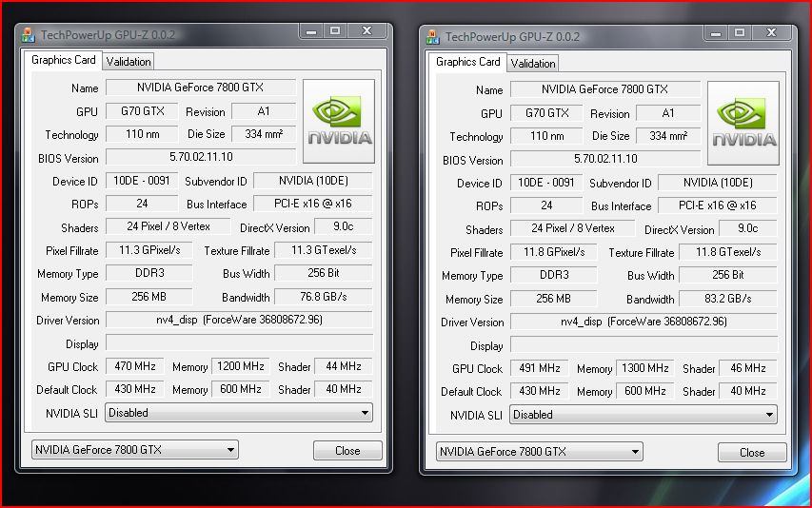Click the 'A1' revision value in the right window
The height and width of the screenshot is (508, 812).
tap(668, 113)
